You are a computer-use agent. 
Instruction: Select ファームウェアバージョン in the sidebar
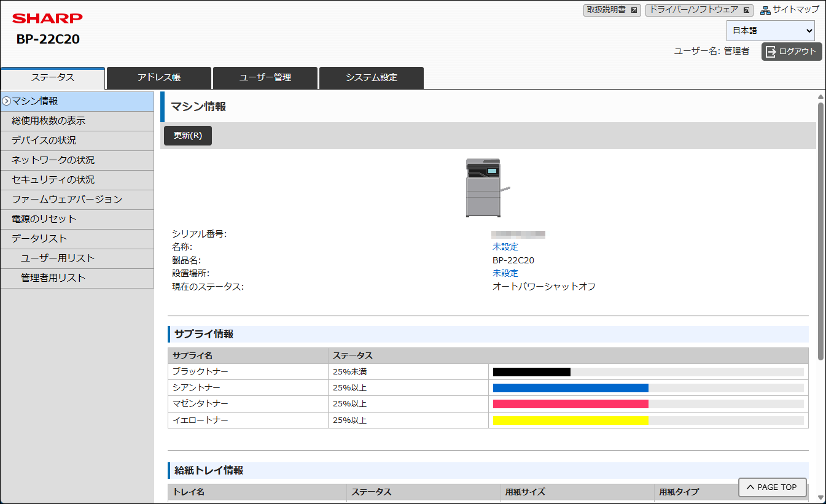coord(77,200)
